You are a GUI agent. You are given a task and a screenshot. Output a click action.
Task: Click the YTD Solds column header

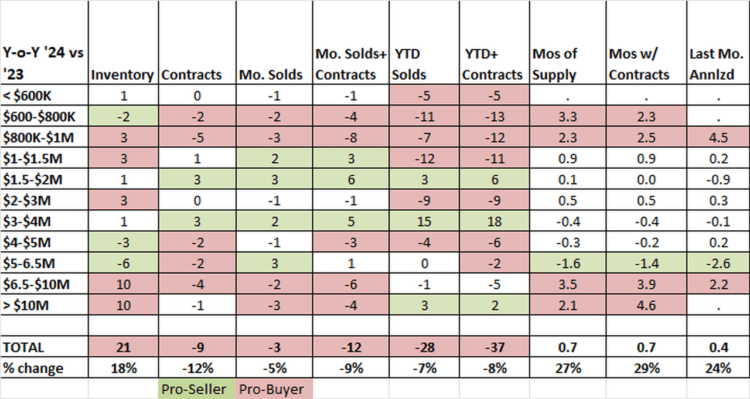pos(424,43)
